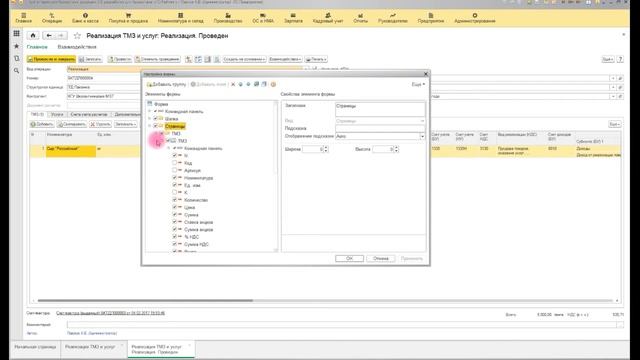Go back with the left arrow button
This screenshot has width=640, height=360.
49,36
